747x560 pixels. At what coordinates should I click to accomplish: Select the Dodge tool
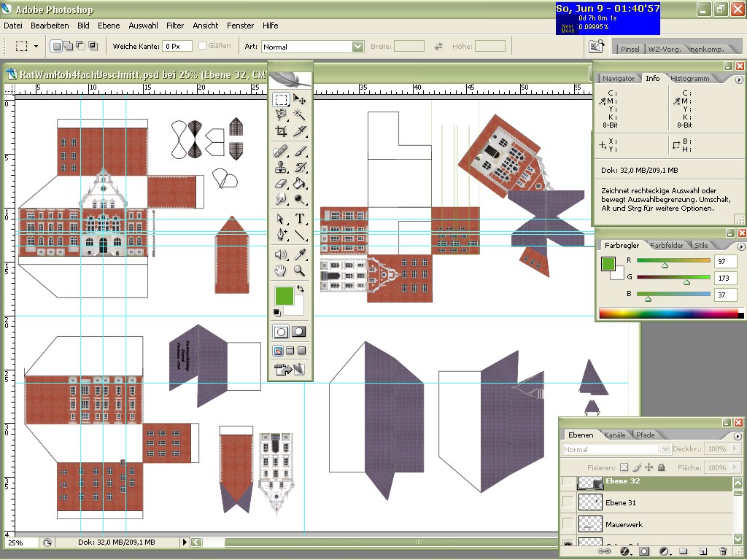[x=300, y=199]
